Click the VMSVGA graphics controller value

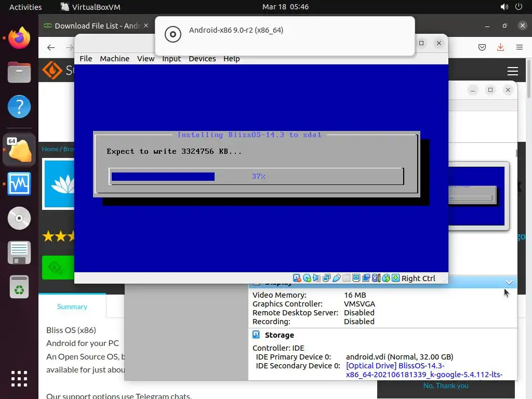point(360,304)
